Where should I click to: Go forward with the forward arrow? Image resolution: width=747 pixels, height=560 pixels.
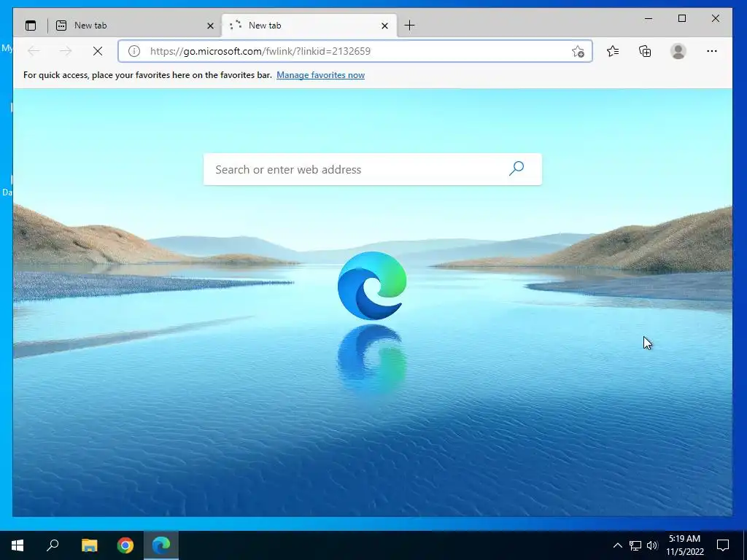click(65, 51)
